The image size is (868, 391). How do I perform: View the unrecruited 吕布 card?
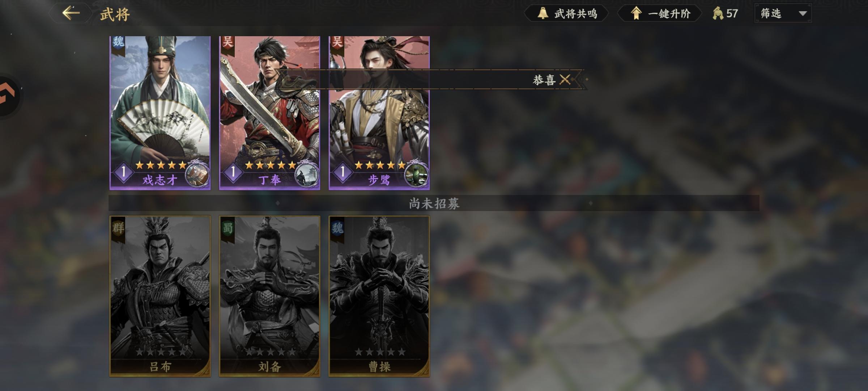160,296
